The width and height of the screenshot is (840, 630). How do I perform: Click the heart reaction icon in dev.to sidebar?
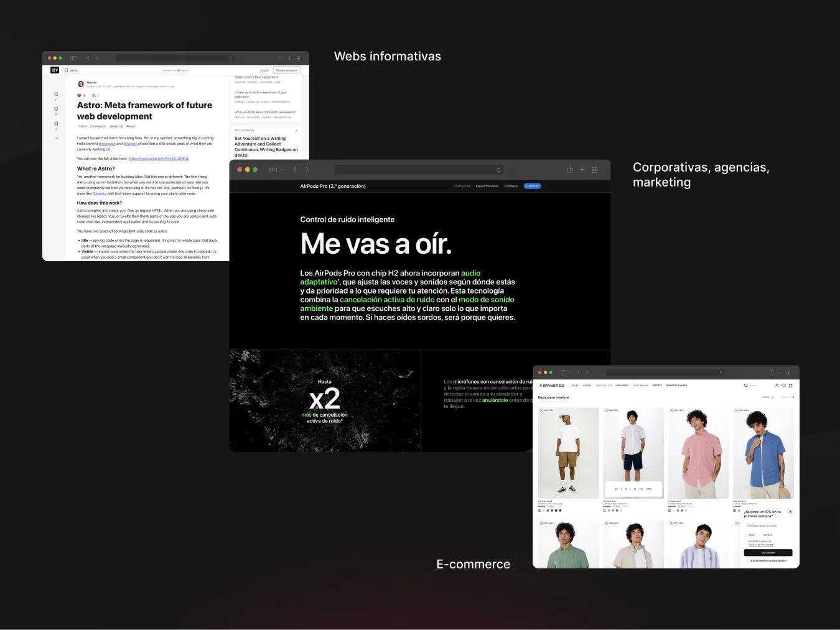coord(56,94)
